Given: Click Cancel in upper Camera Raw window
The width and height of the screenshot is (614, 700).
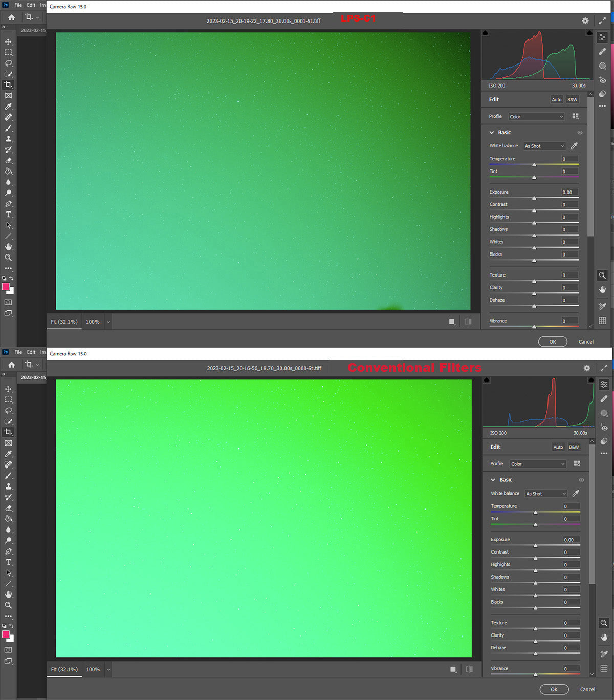Looking at the screenshot, I should point(586,342).
